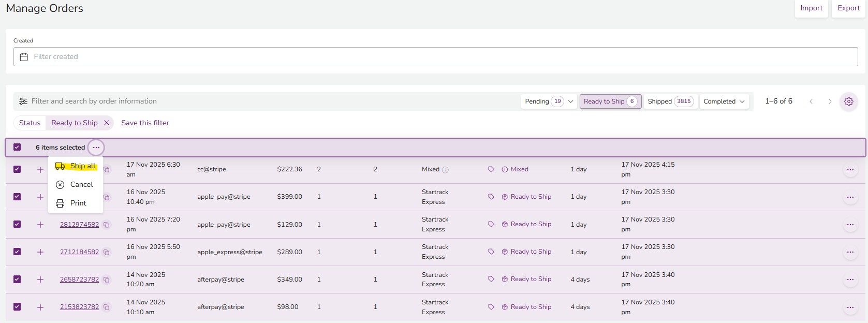The width and height of the screenshot is (868, 323).
Task: Click the tag icon on the $349.00 order row
Action: 491,279
